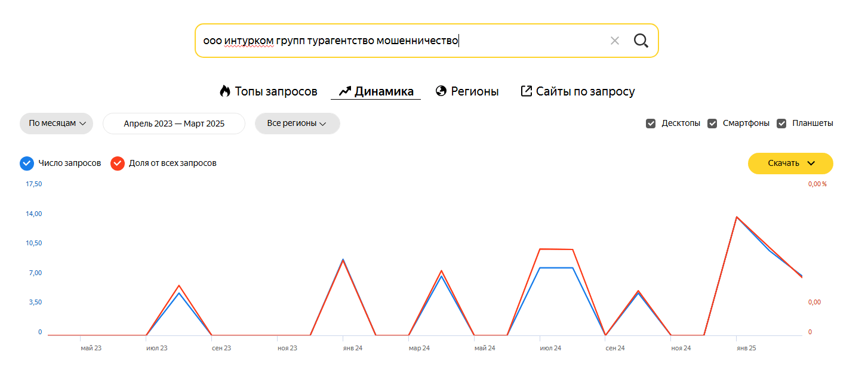Click the trending arrow Динамика icon
The width and height of the screenshot is (868, 373).
coord(344,91)
